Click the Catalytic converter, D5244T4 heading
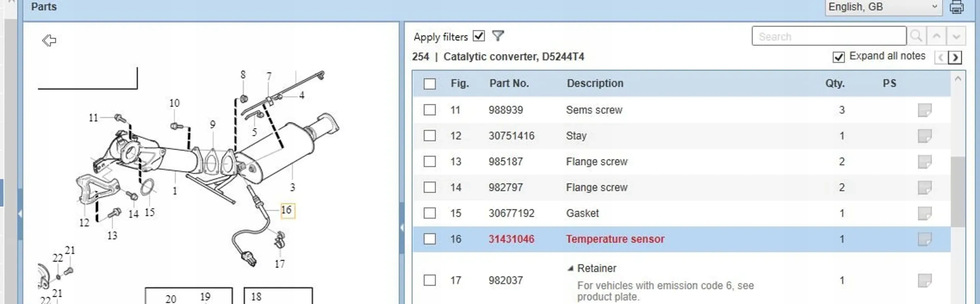980x304 pixels. tap(514, 57)
